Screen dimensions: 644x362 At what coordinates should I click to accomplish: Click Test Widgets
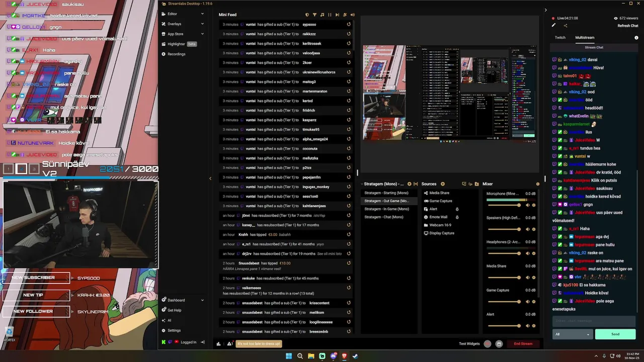coord(469,344)
